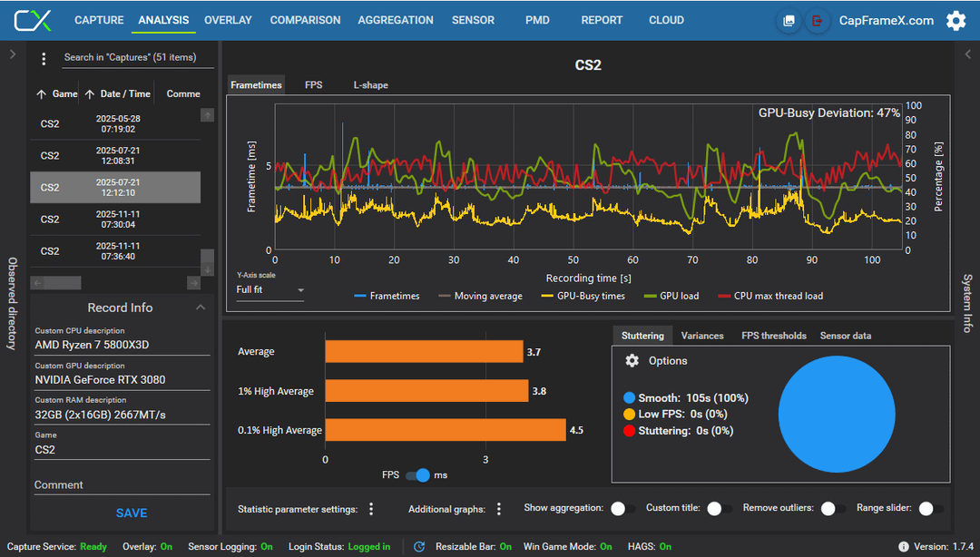Open the Y-Axis scale Full fit dropdown
Screen dimensions: 980x557
coord(270,290)
